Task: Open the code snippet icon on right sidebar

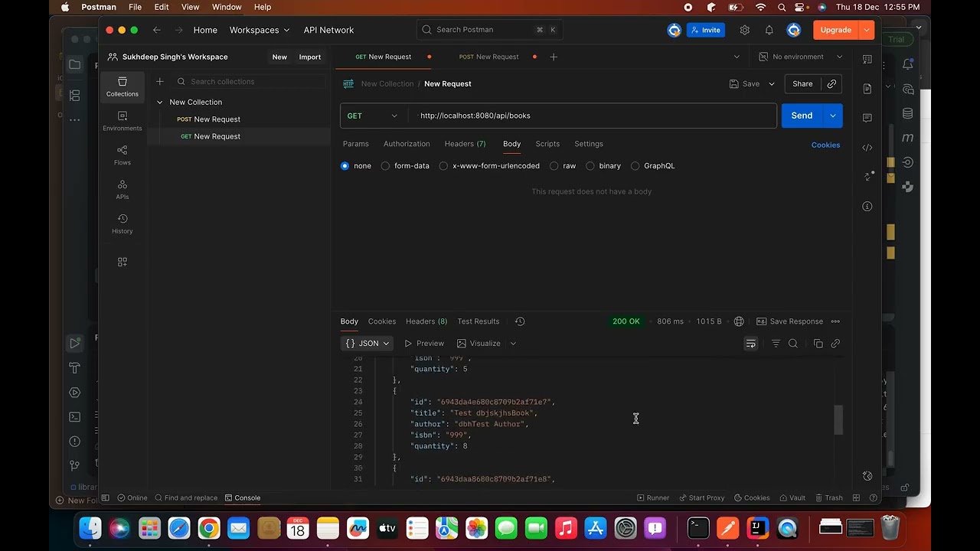Action: [867, 148]
